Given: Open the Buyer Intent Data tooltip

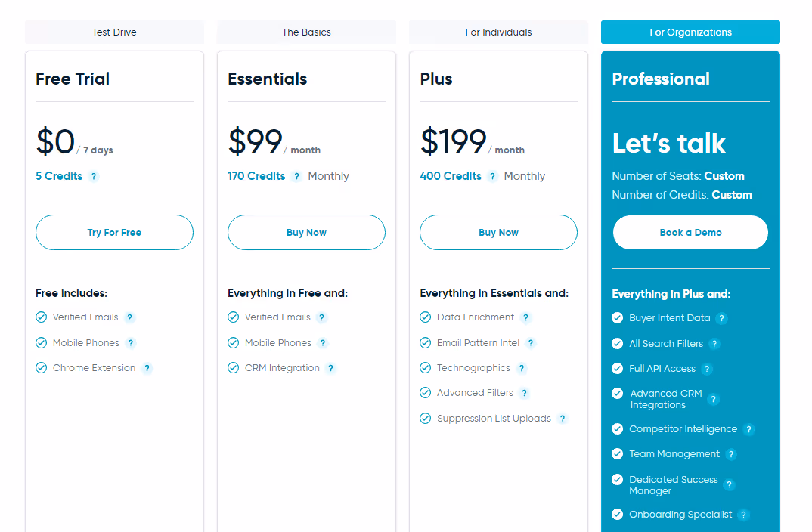Looking at the screenshot, I should coord(724,318).
